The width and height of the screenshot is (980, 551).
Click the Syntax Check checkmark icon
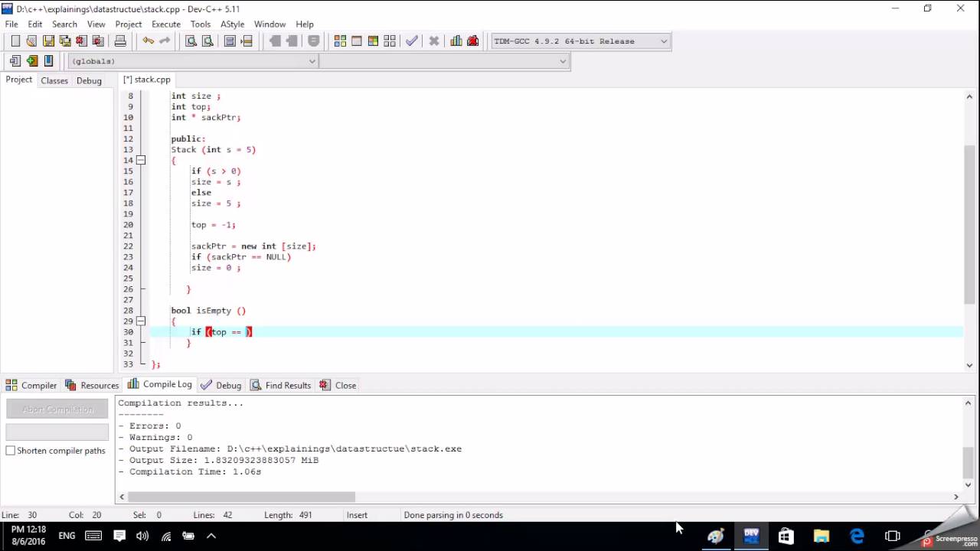click(412, 41)
